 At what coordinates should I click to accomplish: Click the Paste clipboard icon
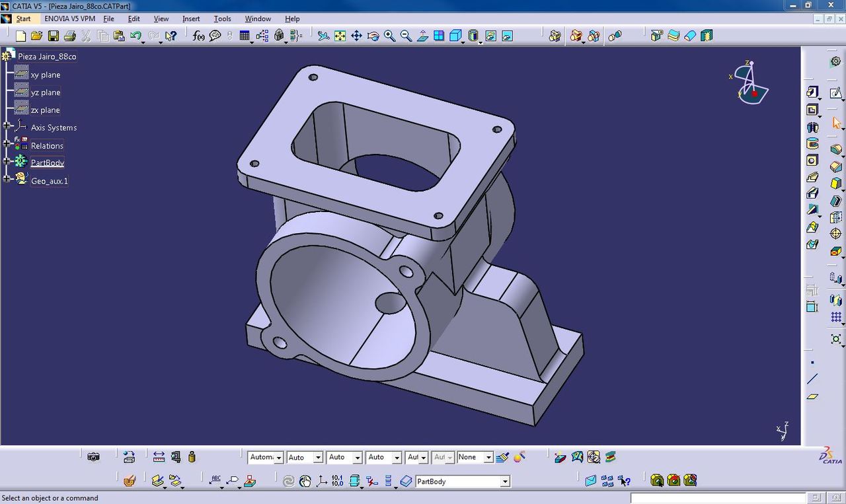click(119, 36)
